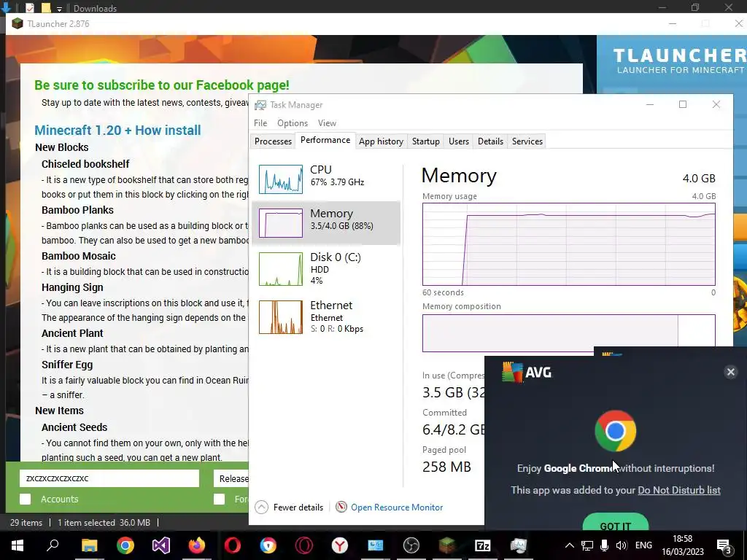Maximize the Task Manager window
Image resolution: width=747 pixels, height=560 pixels.
[683, 104]
